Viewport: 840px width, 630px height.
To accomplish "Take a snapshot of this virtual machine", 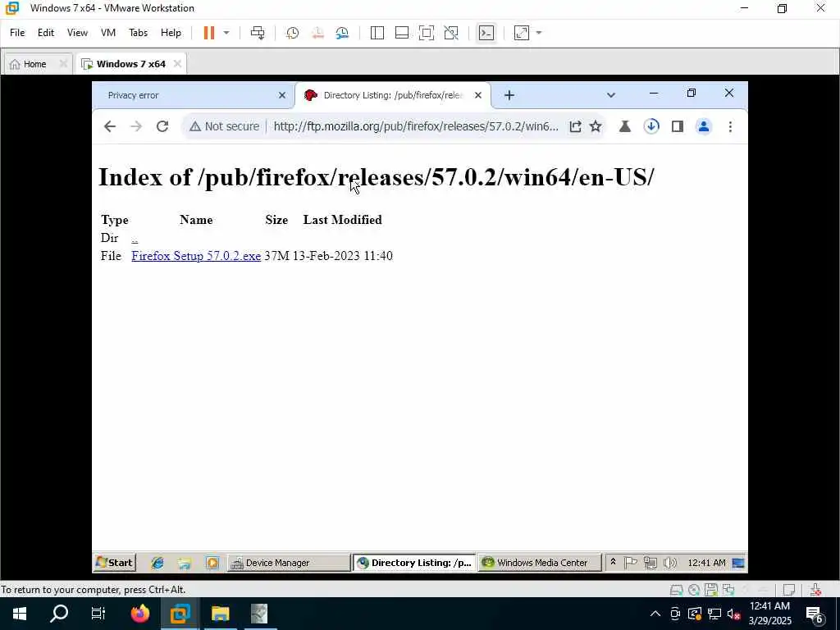I will 292,33.
